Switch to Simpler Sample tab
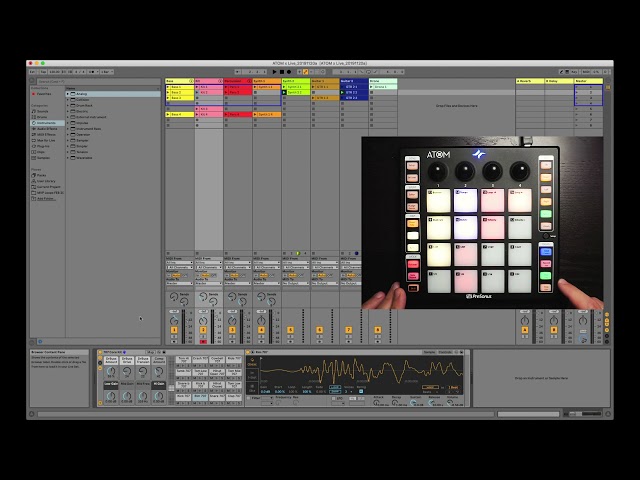Image resolution: width=640 pixels, height=480 pixels. [429, 352]
